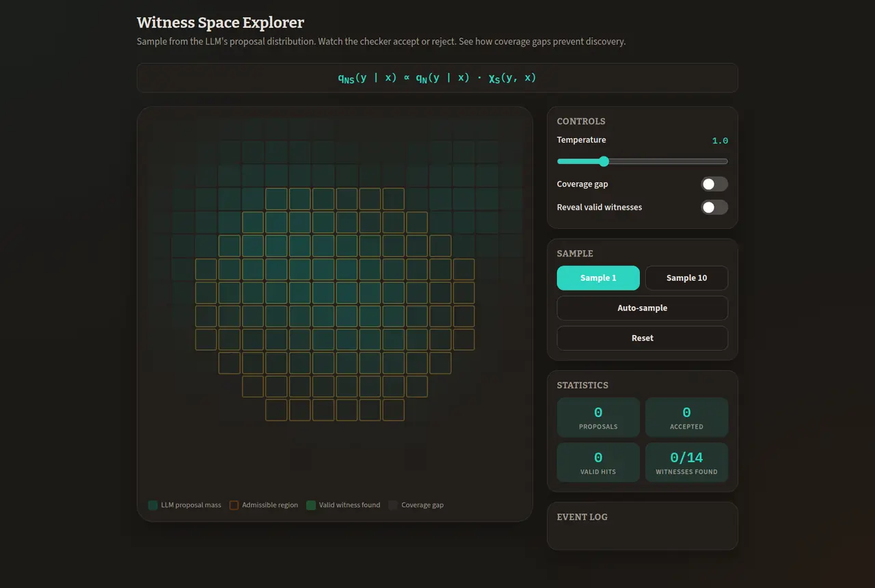Click the Valid witness found legend swatch

[x=311, y=505]
